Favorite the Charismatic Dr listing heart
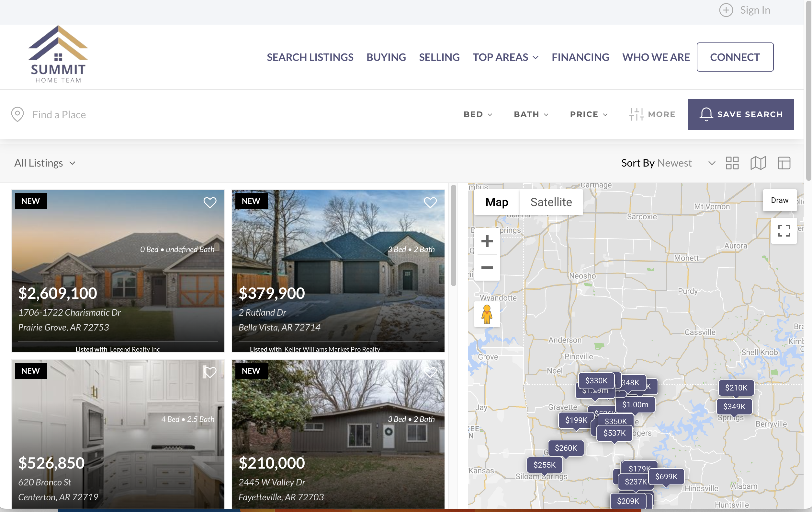Screen dimensions: 812x512 click(x=210, y=203)
